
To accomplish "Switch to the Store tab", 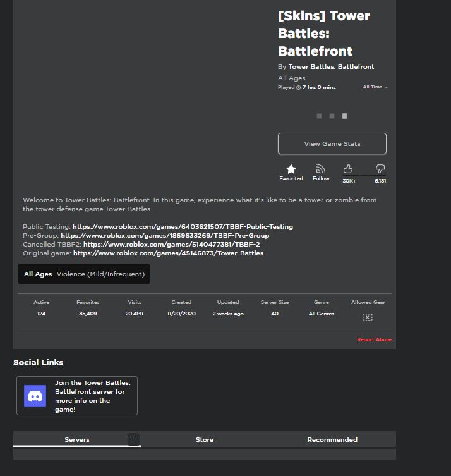I will click(205, 439).
